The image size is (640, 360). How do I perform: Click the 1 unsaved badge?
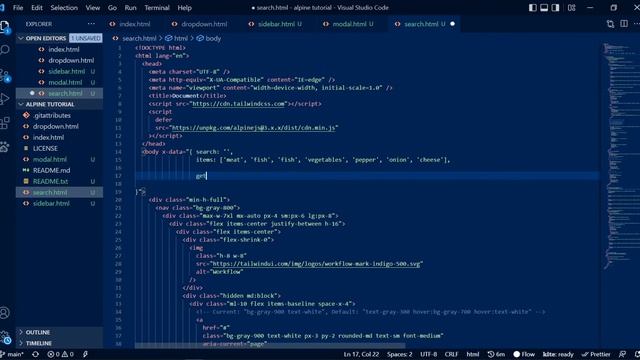[85, 38]
